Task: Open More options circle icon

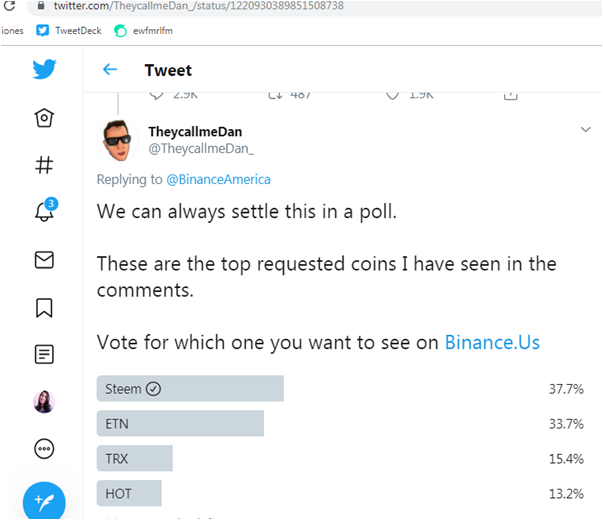Action: pos(44,449)
